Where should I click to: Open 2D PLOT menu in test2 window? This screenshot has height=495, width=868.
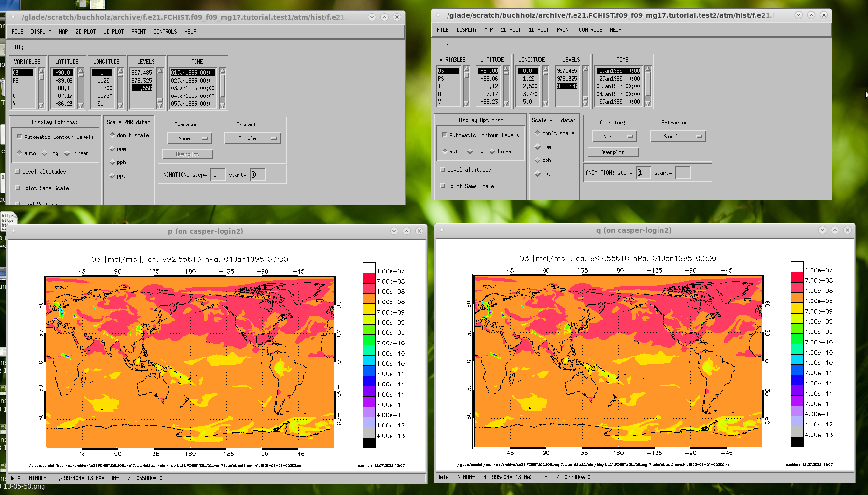point(511,30)
